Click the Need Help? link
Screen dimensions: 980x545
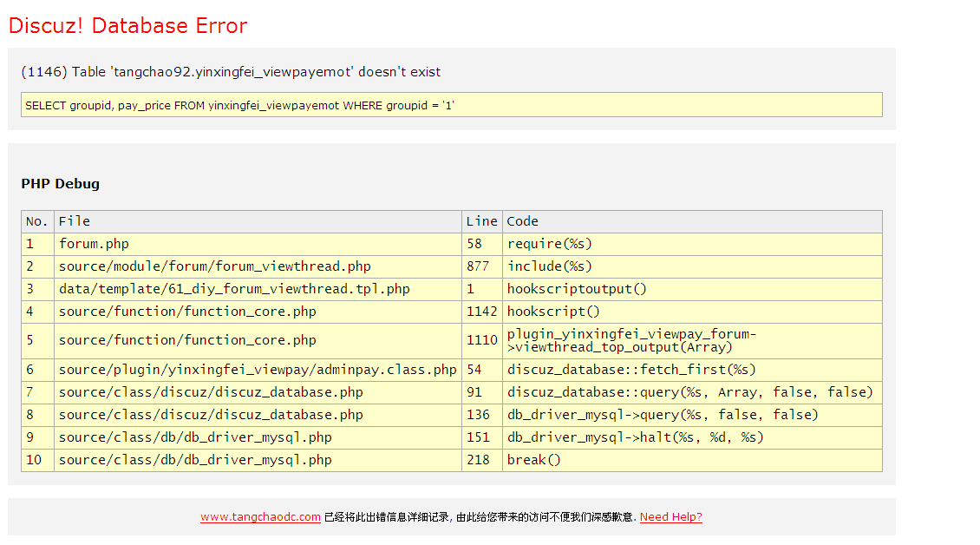click(670, 517)
